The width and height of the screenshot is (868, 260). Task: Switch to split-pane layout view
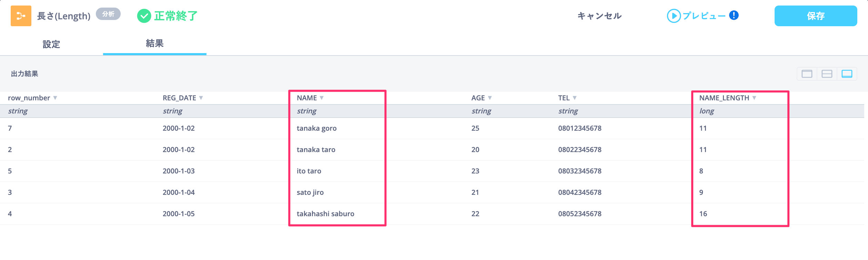point(827,74)
